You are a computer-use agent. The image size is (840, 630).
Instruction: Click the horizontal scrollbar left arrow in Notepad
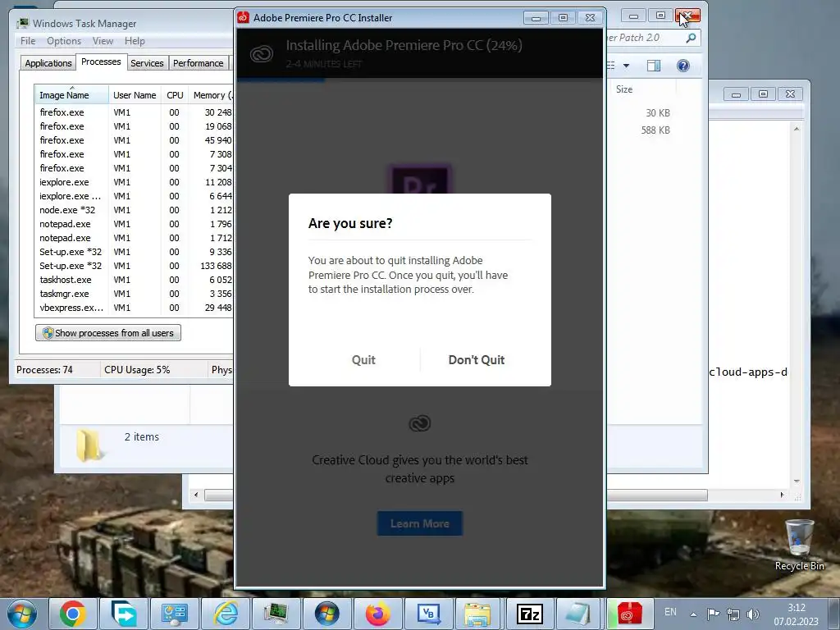196,495
